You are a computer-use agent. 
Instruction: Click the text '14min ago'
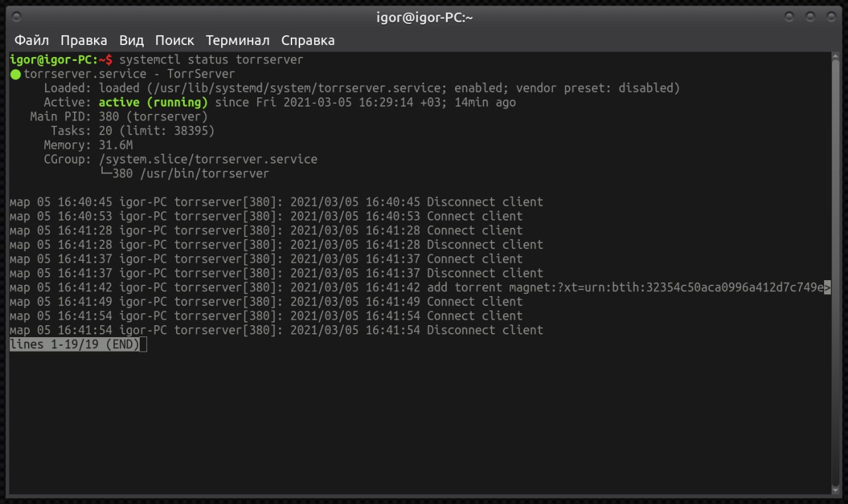485,103
